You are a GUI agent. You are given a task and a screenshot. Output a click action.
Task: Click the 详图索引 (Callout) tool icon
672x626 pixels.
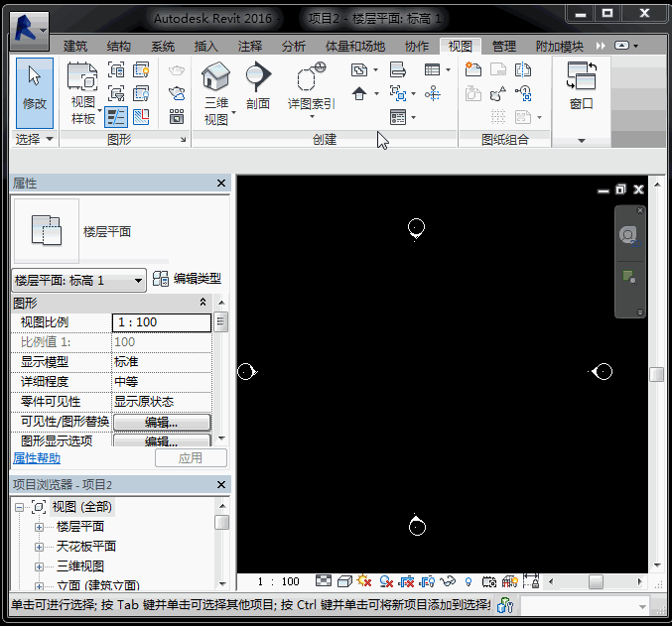click(x=312, y=77)
